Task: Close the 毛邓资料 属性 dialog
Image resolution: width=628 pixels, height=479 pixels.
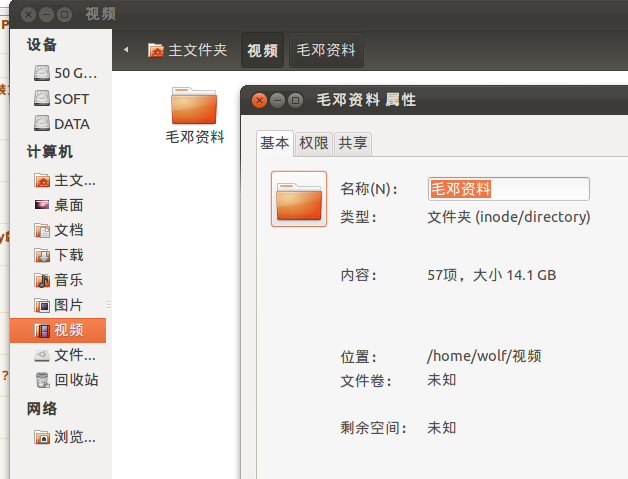Action: [260, 100]
